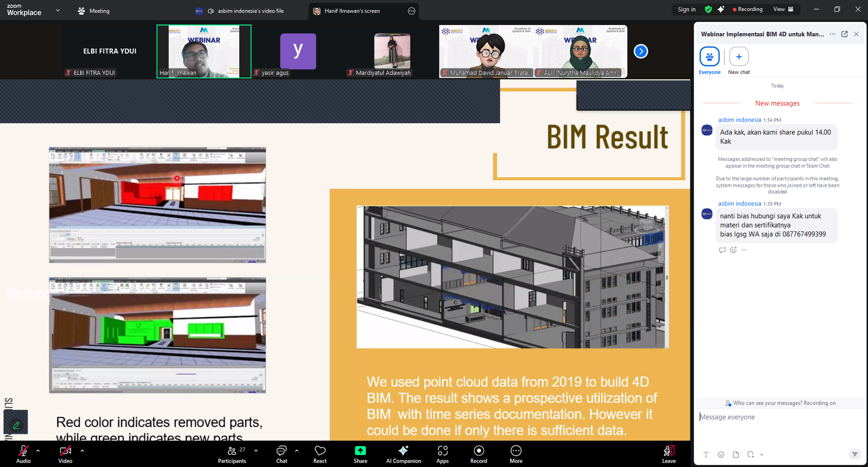Expand the Zoom Workplace dropdown chevron
The image size is (868, 467).
coord(58,10)
